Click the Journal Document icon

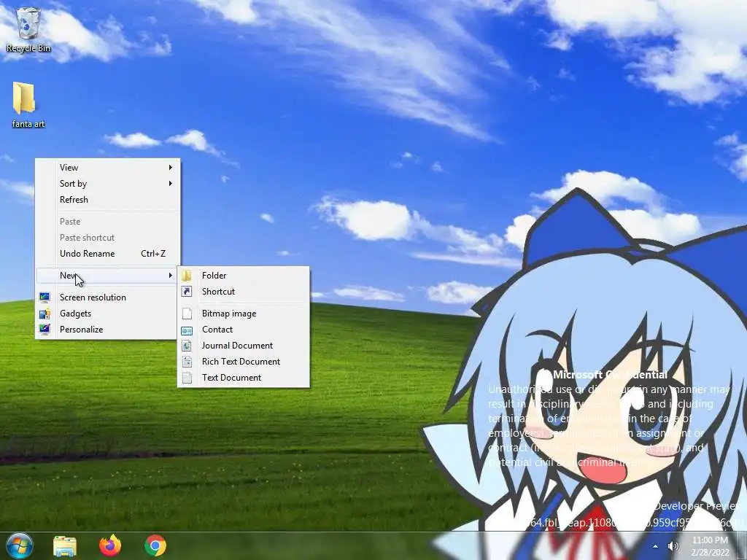coord(187,346)
